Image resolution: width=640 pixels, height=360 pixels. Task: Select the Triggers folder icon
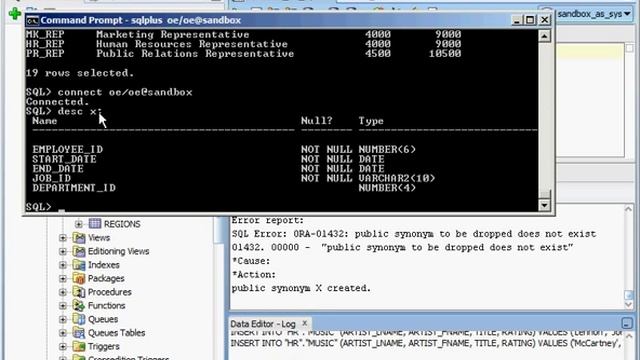(79, 346)
